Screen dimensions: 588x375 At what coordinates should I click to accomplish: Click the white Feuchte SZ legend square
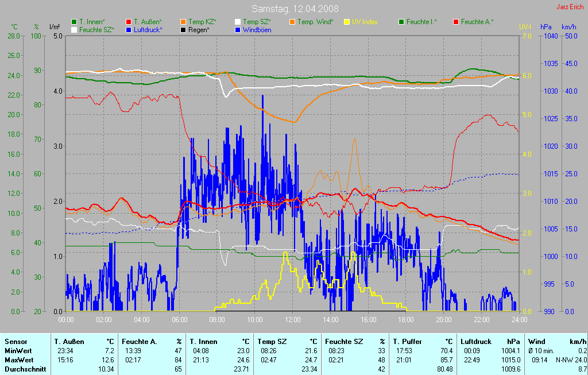click(74, 29)
